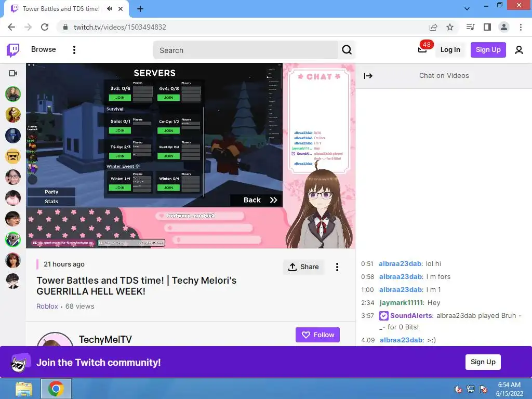Bookmark page with the star icon
This screenshot has height=399, width=532.
click(450, 27)
